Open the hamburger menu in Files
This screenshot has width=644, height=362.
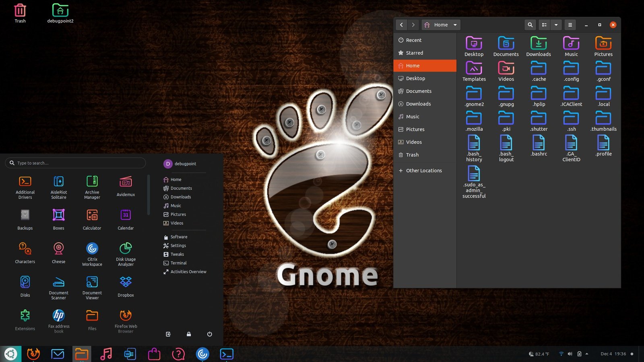pyautogui.click(x=570, y=25)
